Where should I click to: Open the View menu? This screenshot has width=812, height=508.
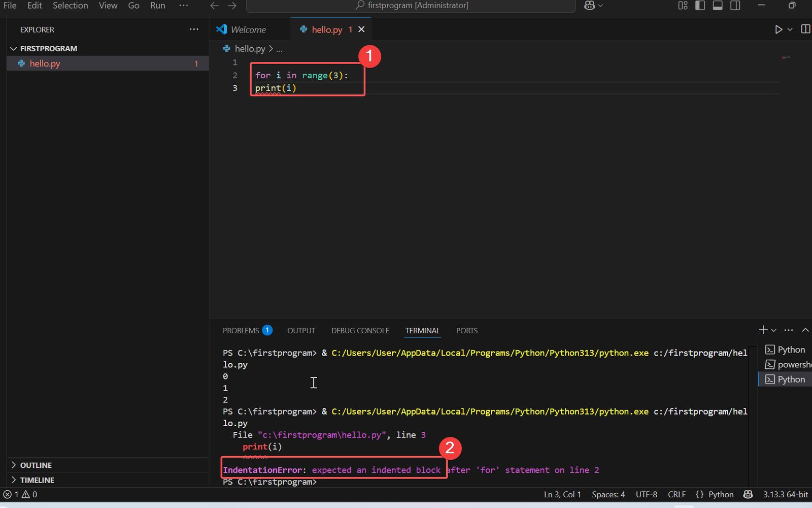108,6
